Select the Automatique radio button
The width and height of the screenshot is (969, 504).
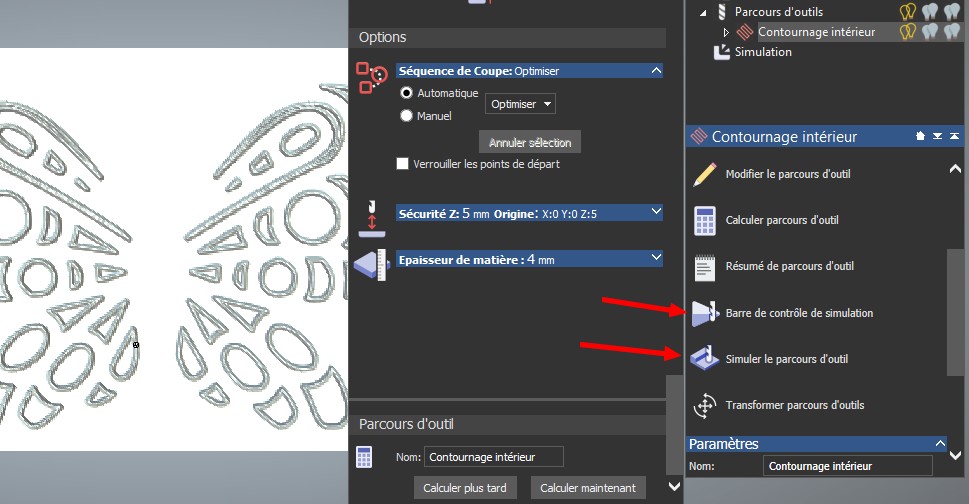[x=406, y=93]
